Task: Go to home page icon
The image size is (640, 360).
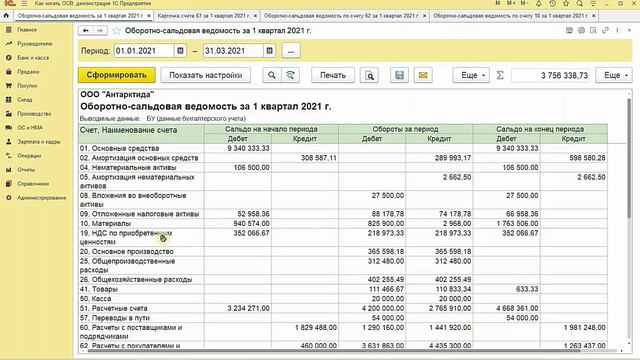Action: click(x=6, y=16)
